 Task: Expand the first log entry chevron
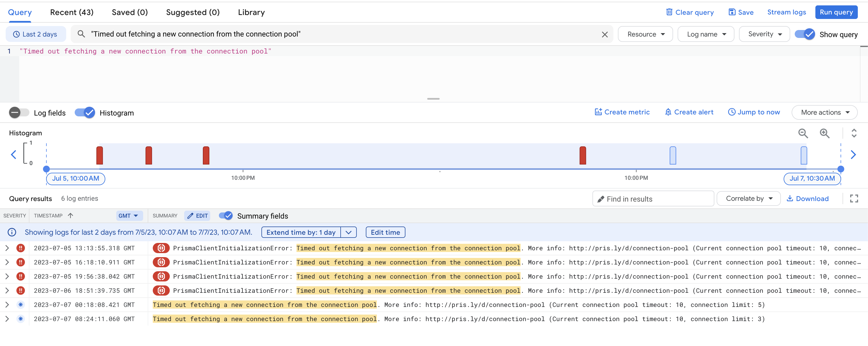[7, 248]
